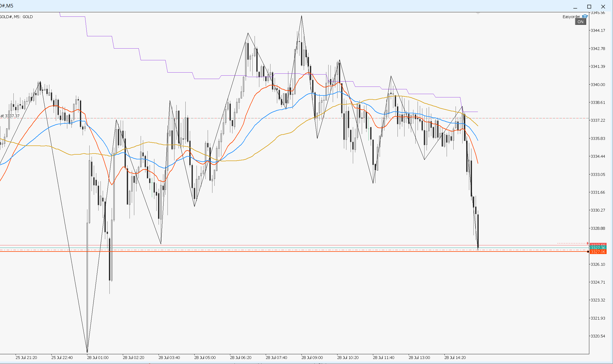Click the green 3327.36 price label
This screenshot has width=613, height=364.
[x=598, y=248]
